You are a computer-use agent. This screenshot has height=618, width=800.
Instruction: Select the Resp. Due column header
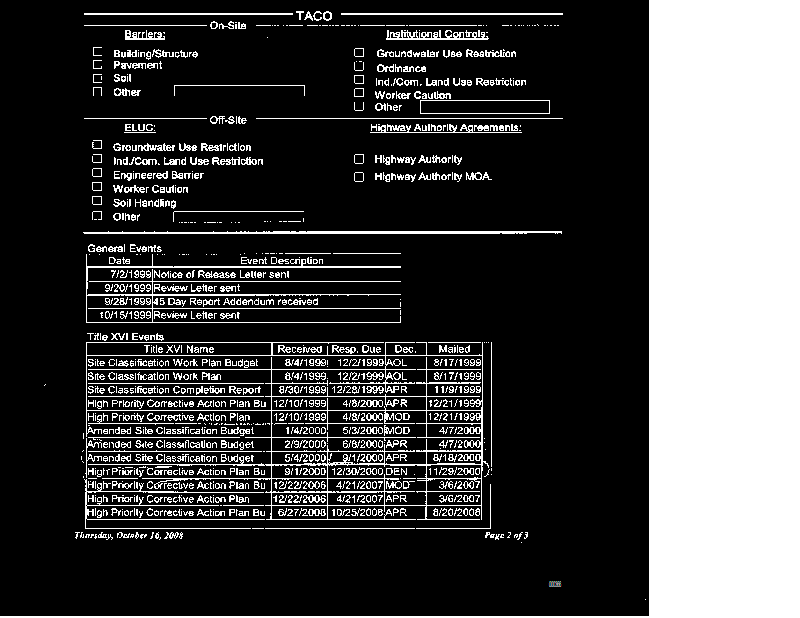357,349
